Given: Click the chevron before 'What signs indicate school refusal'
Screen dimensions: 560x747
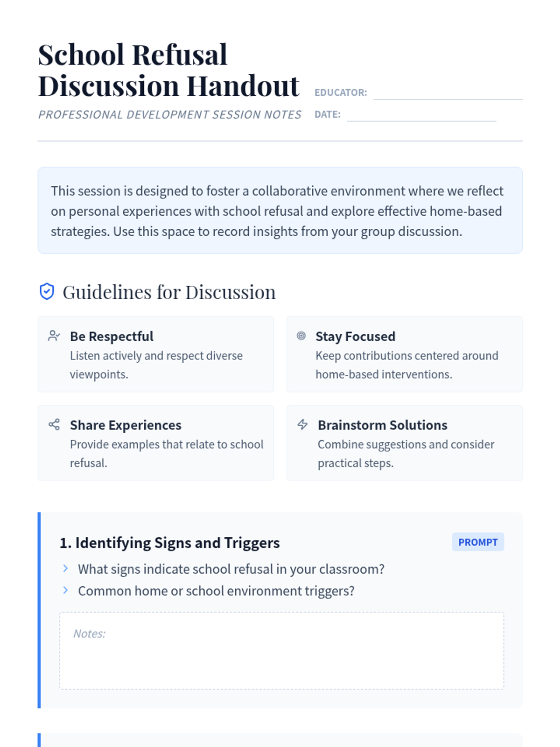Looking at the screenshot, I should tap(66, 568).
